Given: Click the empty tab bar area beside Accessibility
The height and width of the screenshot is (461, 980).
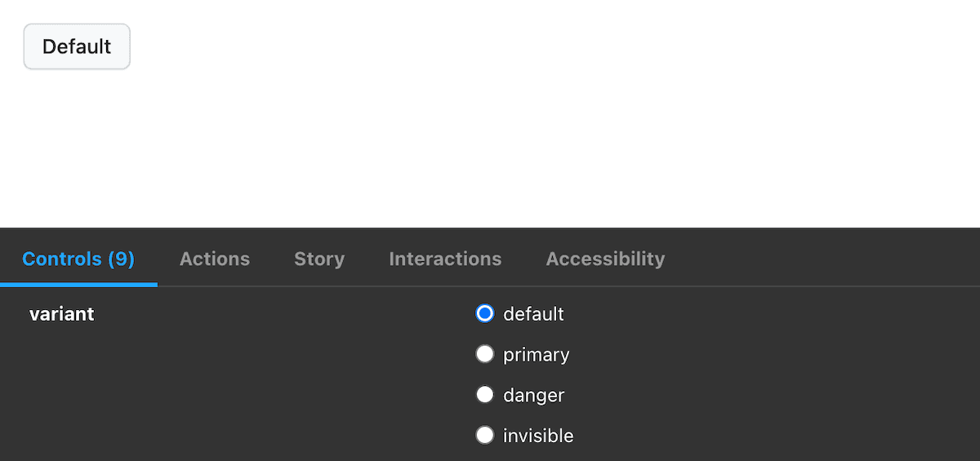Looking at the screenshot, I should pyautogui.click(x=817, y=259).
